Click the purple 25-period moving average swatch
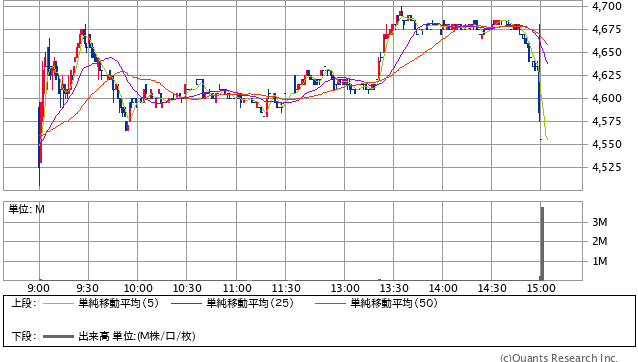638x362 pixels. pyautogui.click(x=186, y=303)
